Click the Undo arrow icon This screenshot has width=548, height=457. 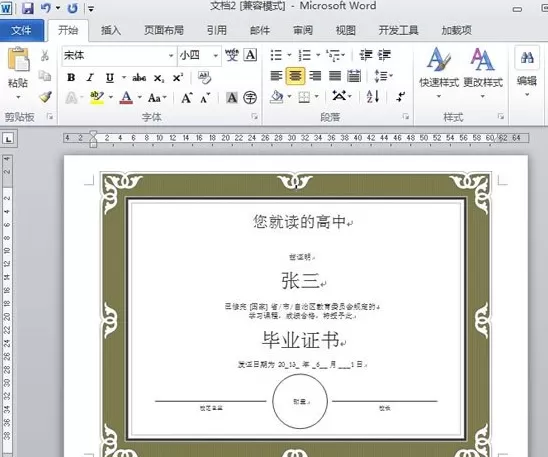click(x=45, y=8)
